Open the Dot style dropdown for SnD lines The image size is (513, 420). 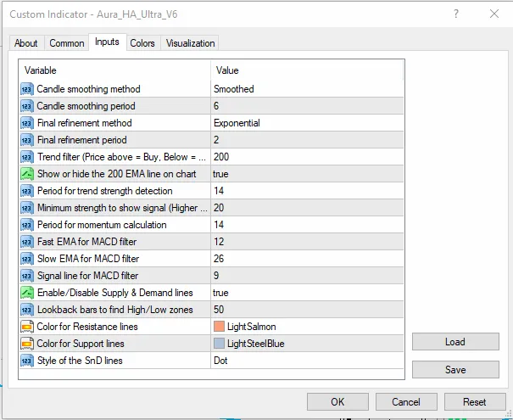307,361
